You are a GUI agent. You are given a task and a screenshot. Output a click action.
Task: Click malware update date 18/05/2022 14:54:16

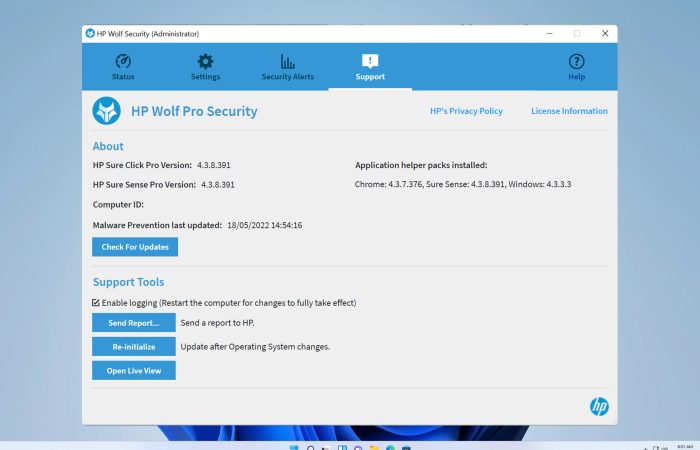(265, 225)
